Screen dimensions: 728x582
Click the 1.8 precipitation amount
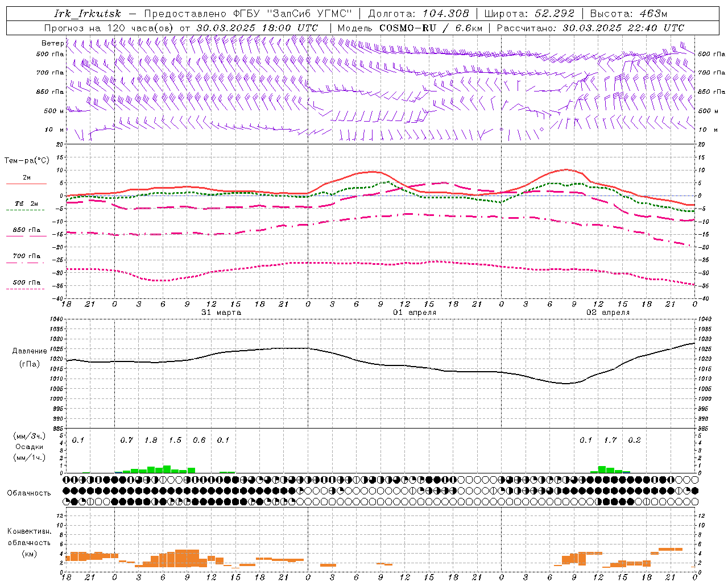[151, 440]
